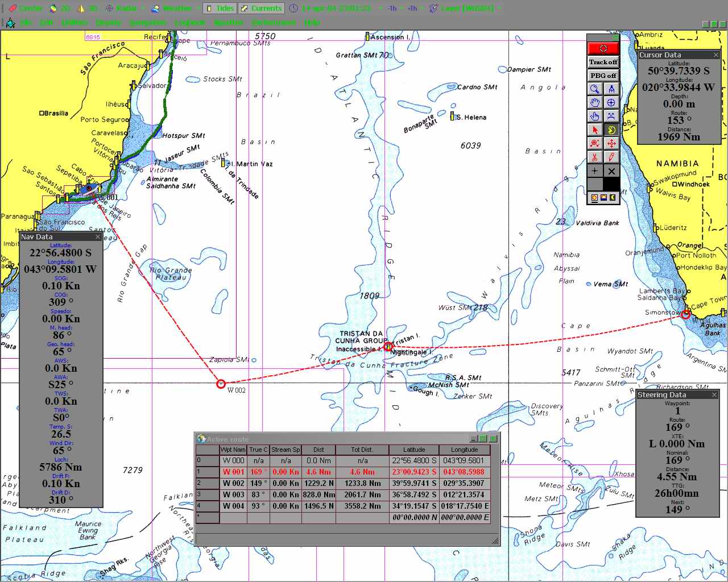Screen dimensions: 728x582
Task: Select the scissors cut route tool
Action: [x=595, y=157]
